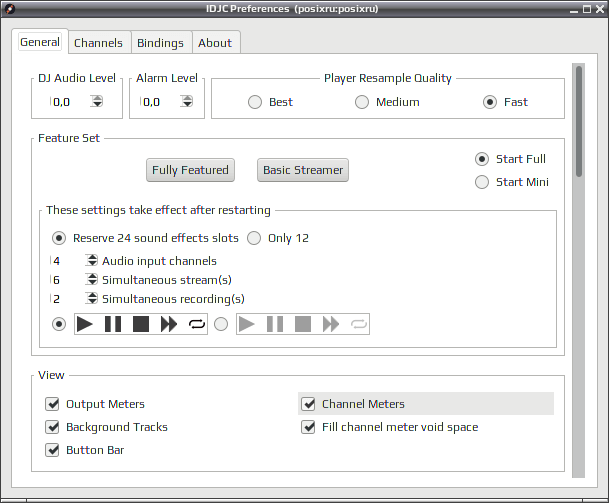Image resolution: width=609 pixels, height=503 pixels.
Task: Click the Audio input channels number field
Action: tap(67, 261)
